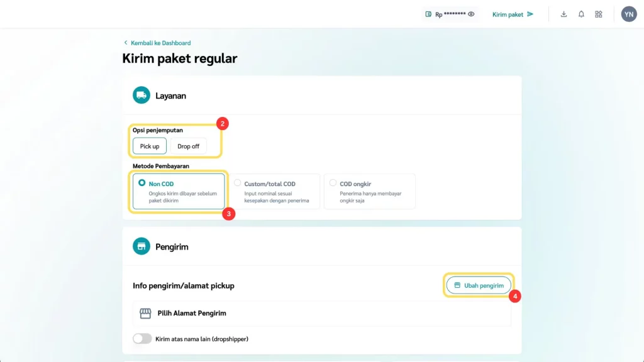
Task: Open notifications bell icon
Action: point(581,14)
